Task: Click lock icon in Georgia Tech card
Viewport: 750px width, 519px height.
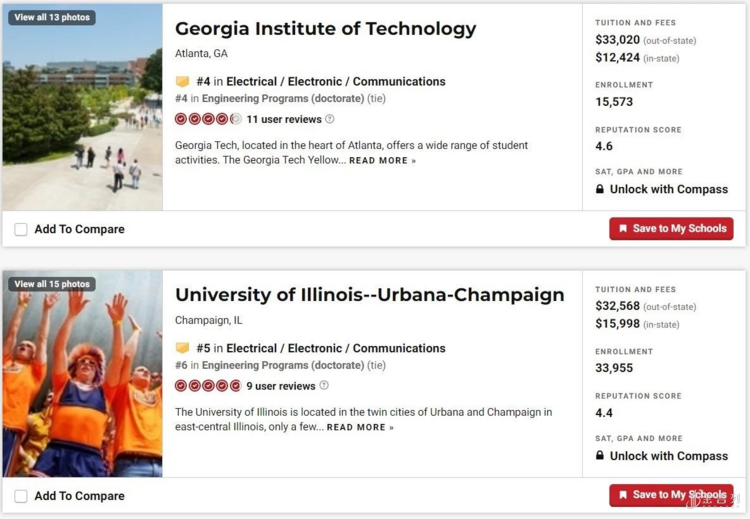Action: pyautogui.click(x=600, y=189)
